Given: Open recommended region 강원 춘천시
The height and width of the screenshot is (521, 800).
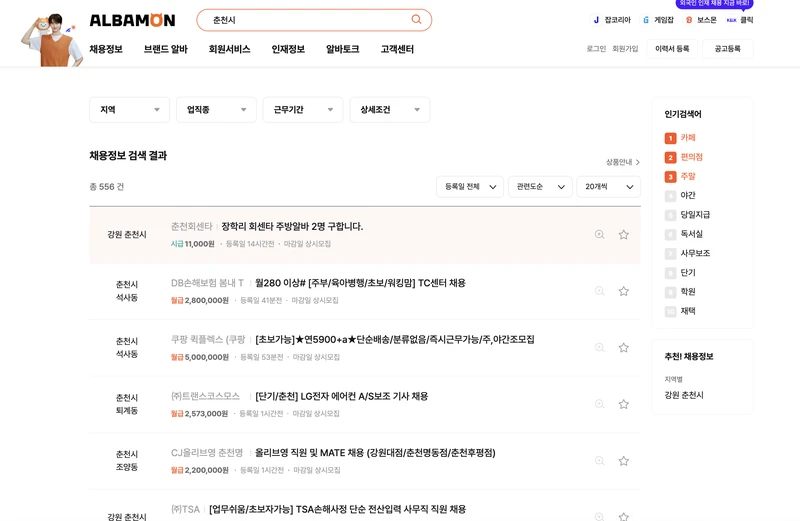Looking at the screenshot, I should pos(684,395).
